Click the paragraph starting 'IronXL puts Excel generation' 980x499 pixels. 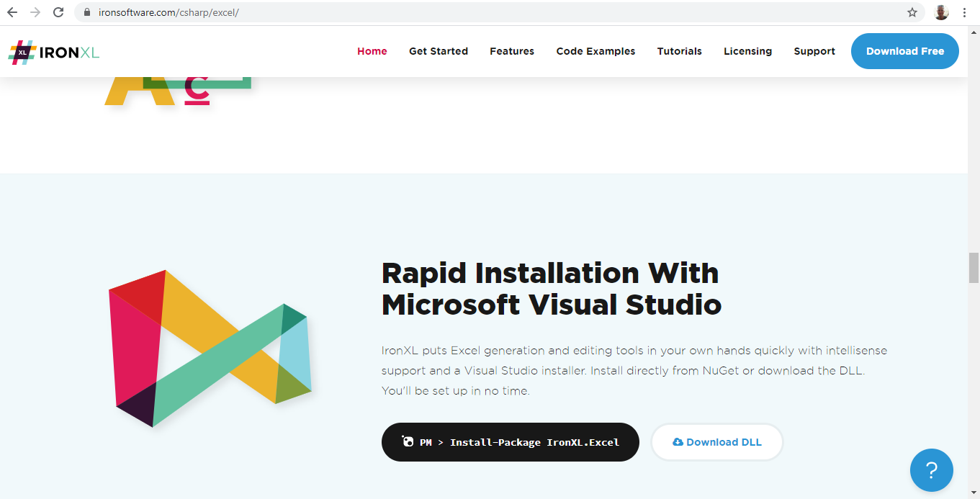634,371
